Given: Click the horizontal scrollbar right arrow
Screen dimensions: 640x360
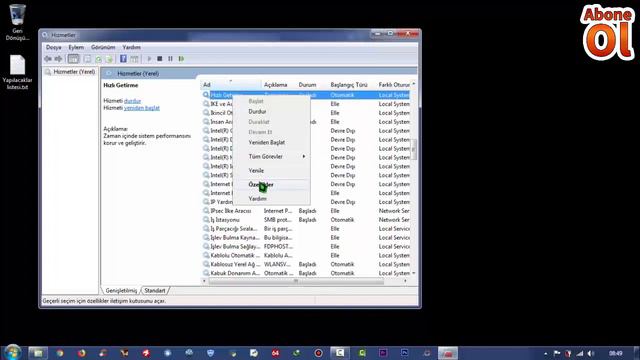Looking at the screenshot, I should click(x=405, y=281).
